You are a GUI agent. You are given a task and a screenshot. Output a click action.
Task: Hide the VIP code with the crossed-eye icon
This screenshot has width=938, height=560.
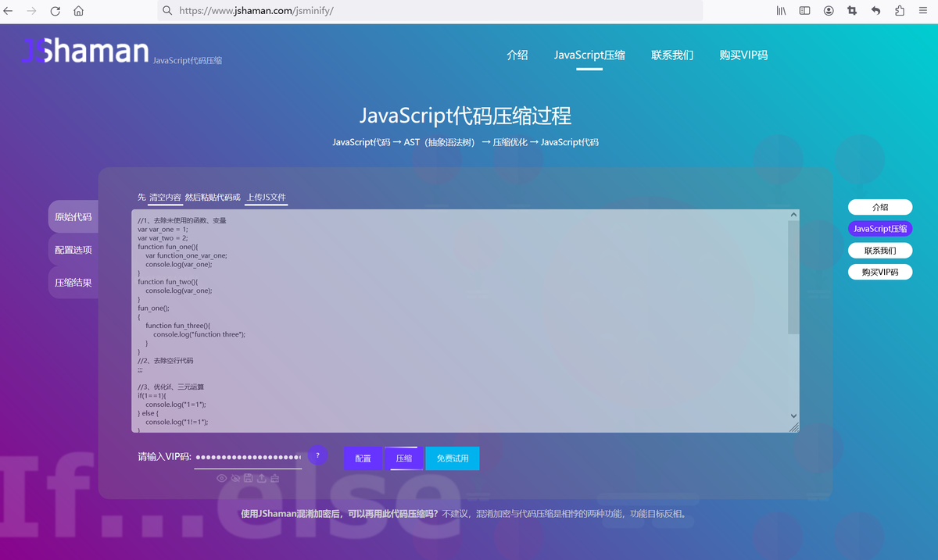click(234, 478)
